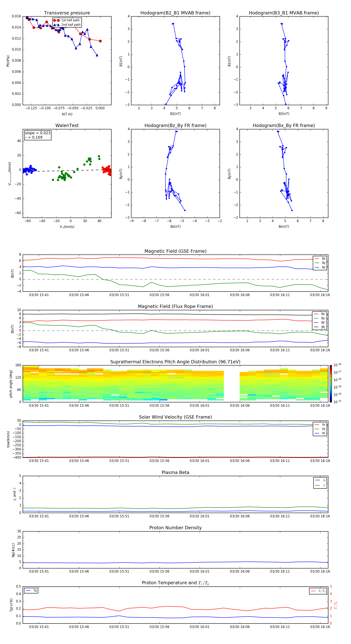Select the 'Hodogram(Bz_By FR frame)' title

(x=175, y=125)
